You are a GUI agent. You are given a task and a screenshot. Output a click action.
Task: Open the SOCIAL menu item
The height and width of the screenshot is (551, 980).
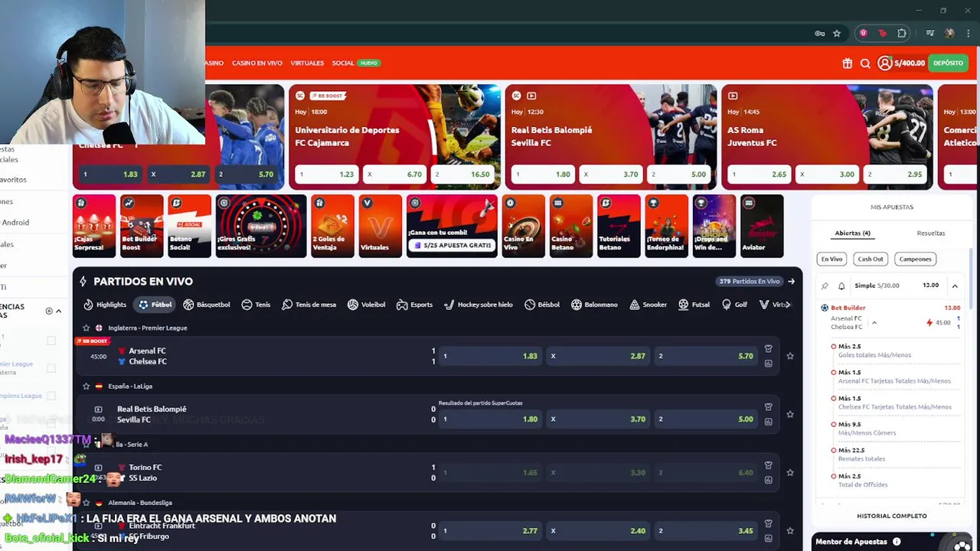(343, 63)
